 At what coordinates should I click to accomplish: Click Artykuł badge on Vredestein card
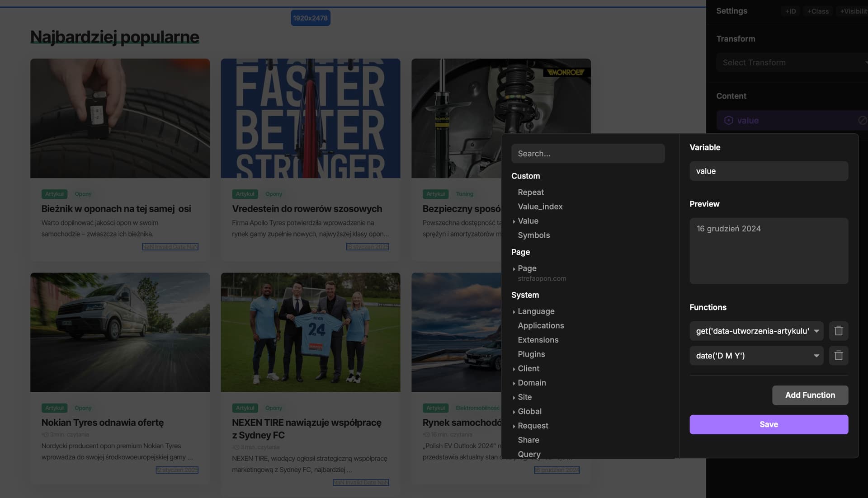245,194
